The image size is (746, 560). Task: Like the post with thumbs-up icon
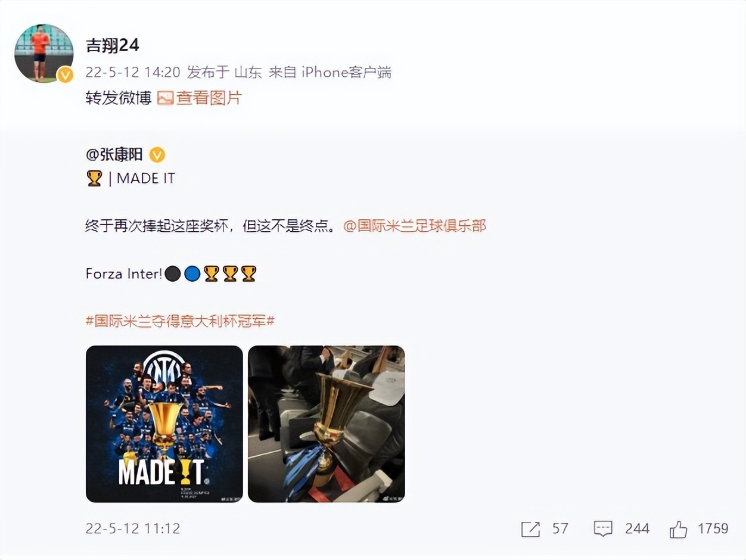pos(679,529)
